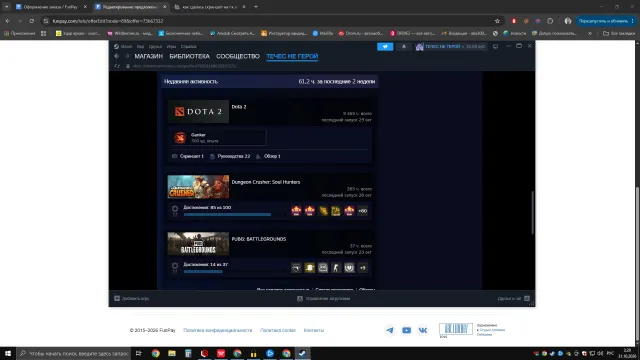
Task: Switch to third browser tab
Action: pyautogui.click(x=209, y=7)
